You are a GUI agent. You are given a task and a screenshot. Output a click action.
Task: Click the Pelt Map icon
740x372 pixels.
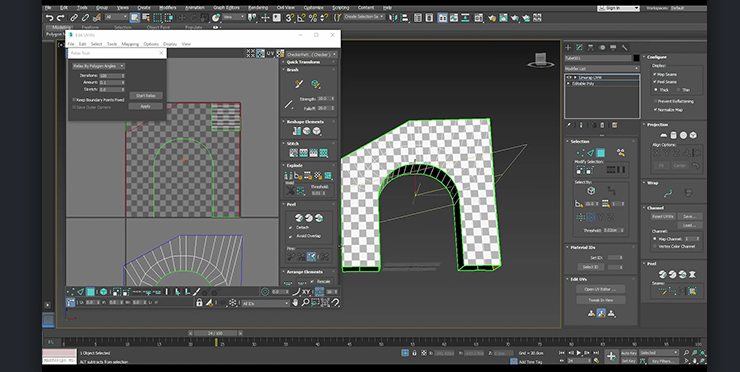tap(692, 274)
